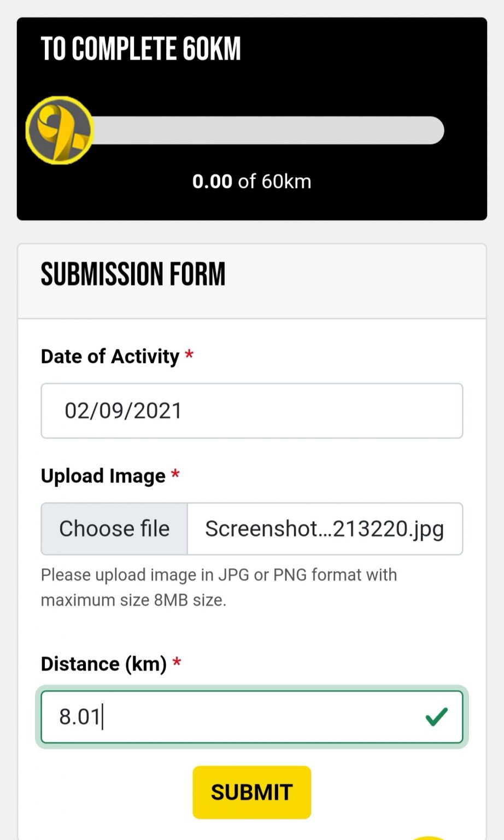Click the Date of Activity label

point(110,357)
